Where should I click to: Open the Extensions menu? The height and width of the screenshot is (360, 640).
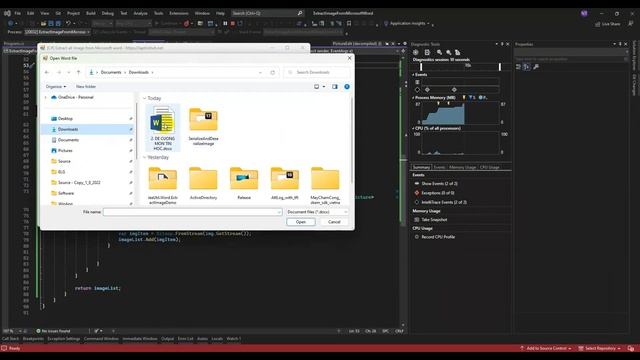(179, 13)
